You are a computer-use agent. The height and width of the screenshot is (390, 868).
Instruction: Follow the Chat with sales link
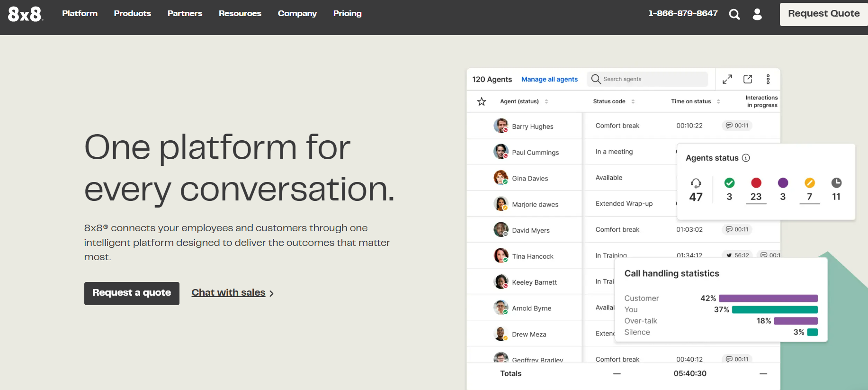[x=228, y=293]
